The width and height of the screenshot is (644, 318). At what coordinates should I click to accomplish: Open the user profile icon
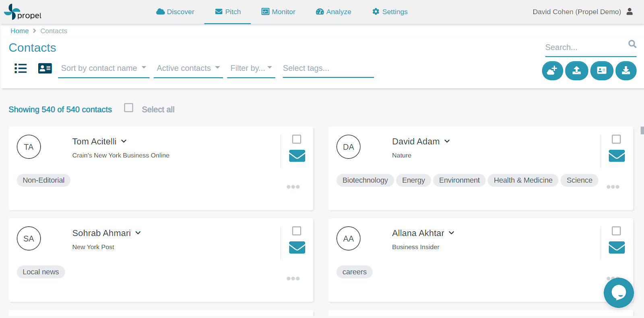click(630, 12)
